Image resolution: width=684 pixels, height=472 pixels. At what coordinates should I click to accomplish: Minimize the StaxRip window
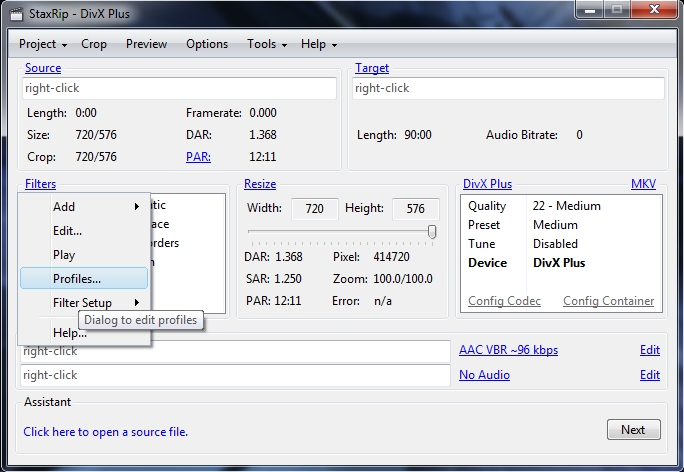point(590,9)
